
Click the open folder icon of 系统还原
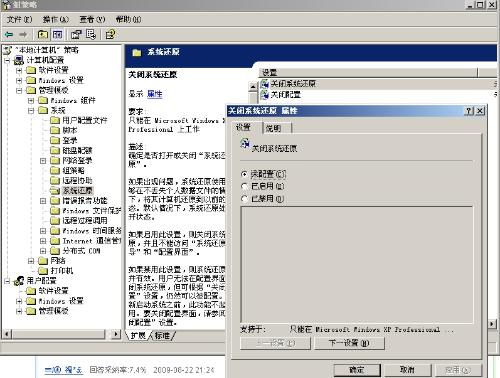click(x=55, y=191)
